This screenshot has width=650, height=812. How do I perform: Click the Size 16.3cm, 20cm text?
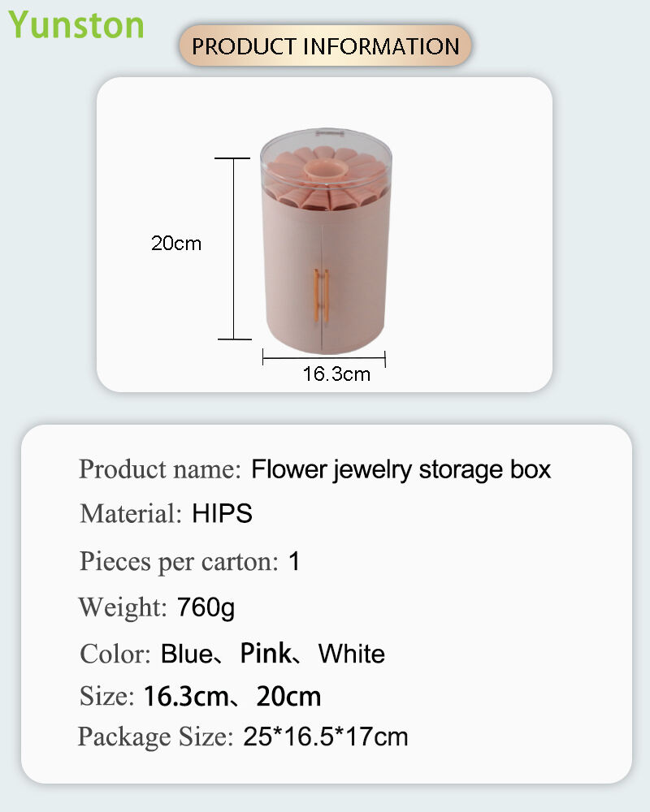pyautogui.click(x=200, y=696)
